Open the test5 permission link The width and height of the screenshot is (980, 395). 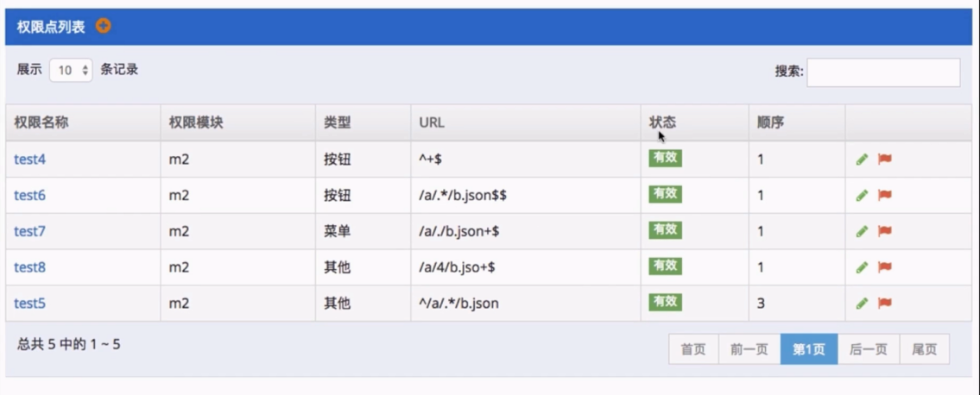(30, 304)
